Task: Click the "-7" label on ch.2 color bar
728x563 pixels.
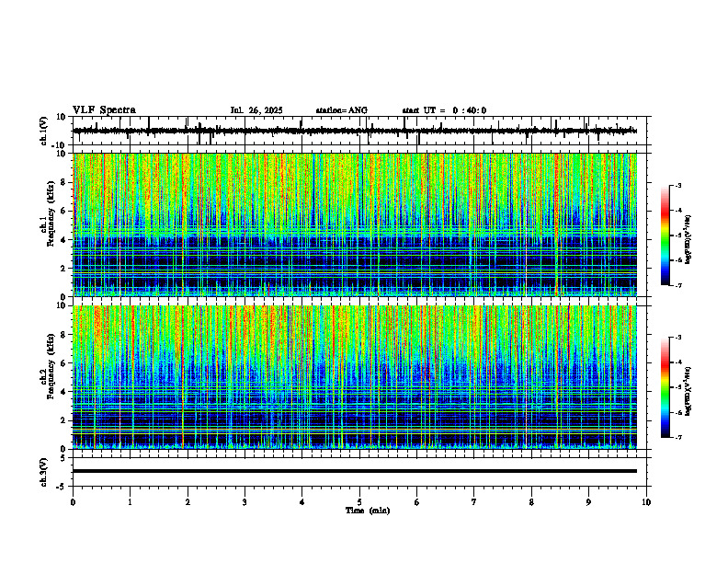Action: [x=677, y=437]
